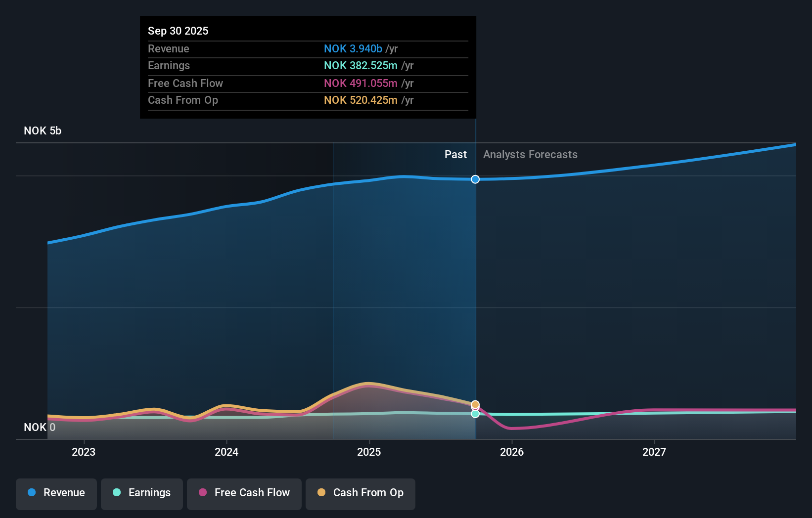Click the Earnings row in the tooltip

pyautogui.click(x=308, y=66)
